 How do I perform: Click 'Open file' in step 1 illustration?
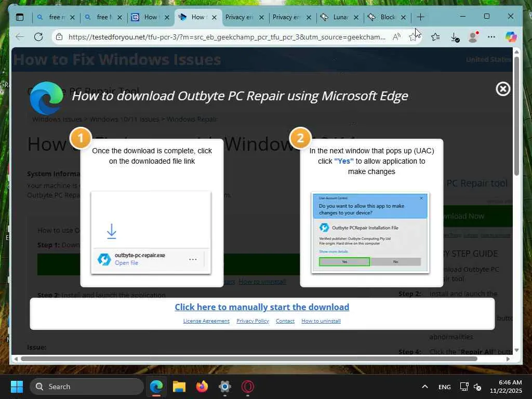(x=126, y=263)
